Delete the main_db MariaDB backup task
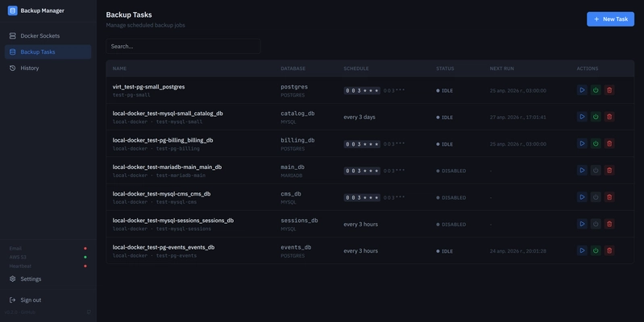The image size is (644, 322). pyautogui.click(x=609, y=170)
